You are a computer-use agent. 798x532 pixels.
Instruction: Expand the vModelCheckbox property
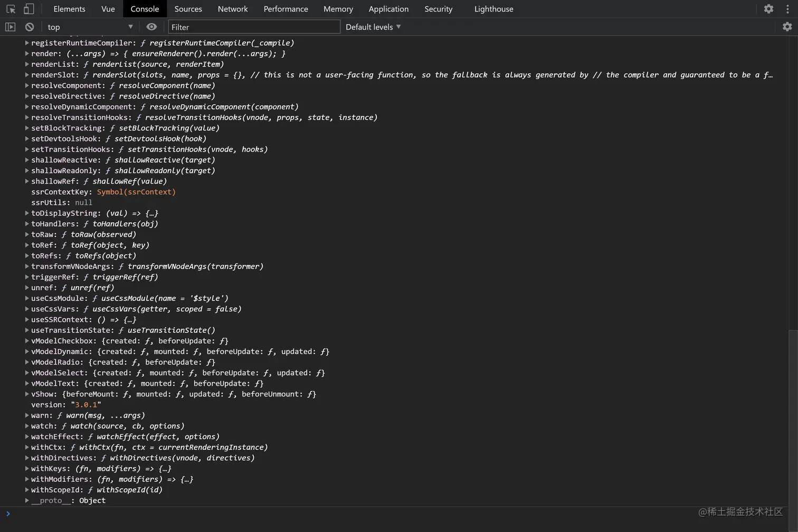click(x=27, y=341)
